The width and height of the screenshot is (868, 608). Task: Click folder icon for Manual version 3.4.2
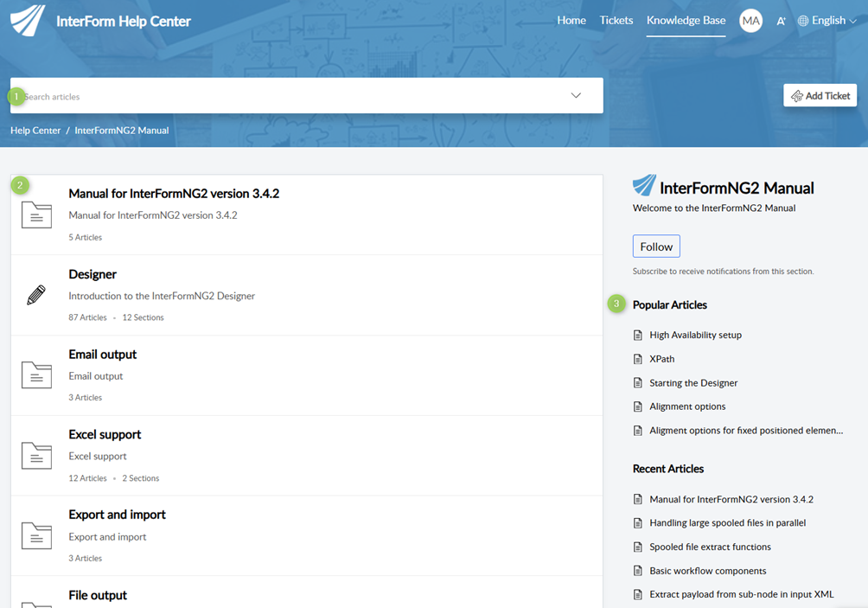36,214
